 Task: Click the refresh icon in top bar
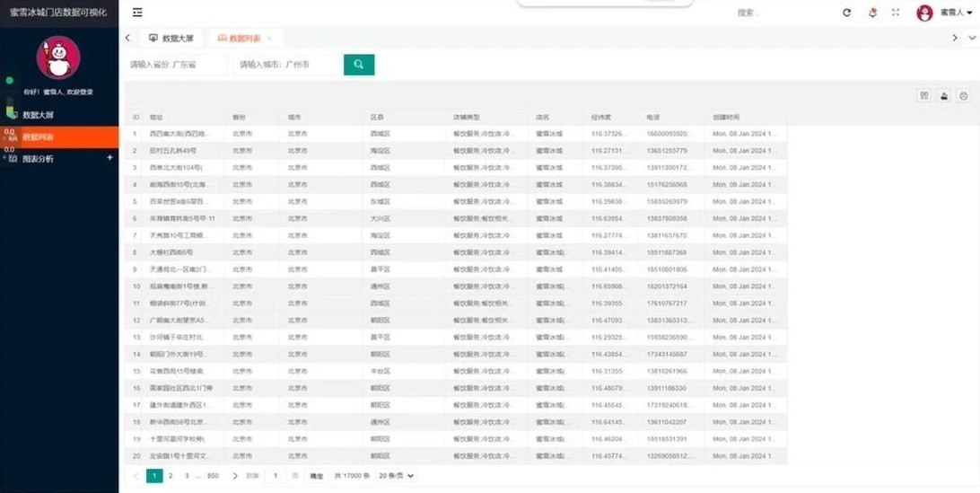coord(846,13)
